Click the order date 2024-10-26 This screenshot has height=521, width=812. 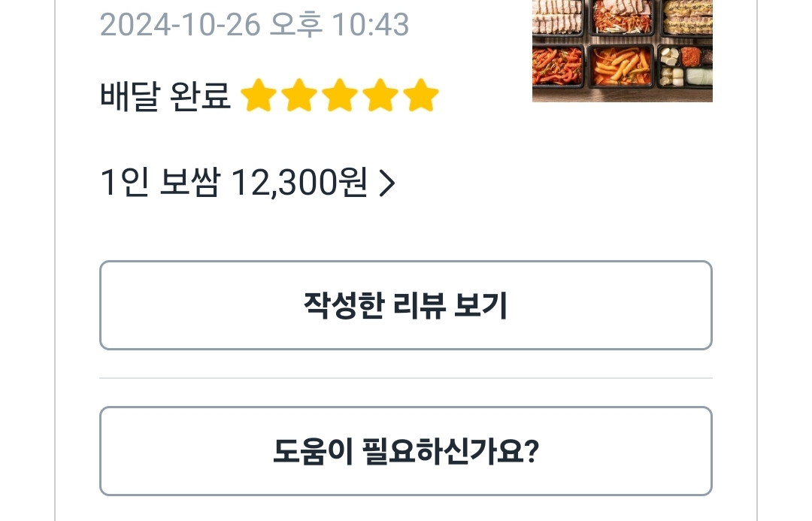(180, 25)
